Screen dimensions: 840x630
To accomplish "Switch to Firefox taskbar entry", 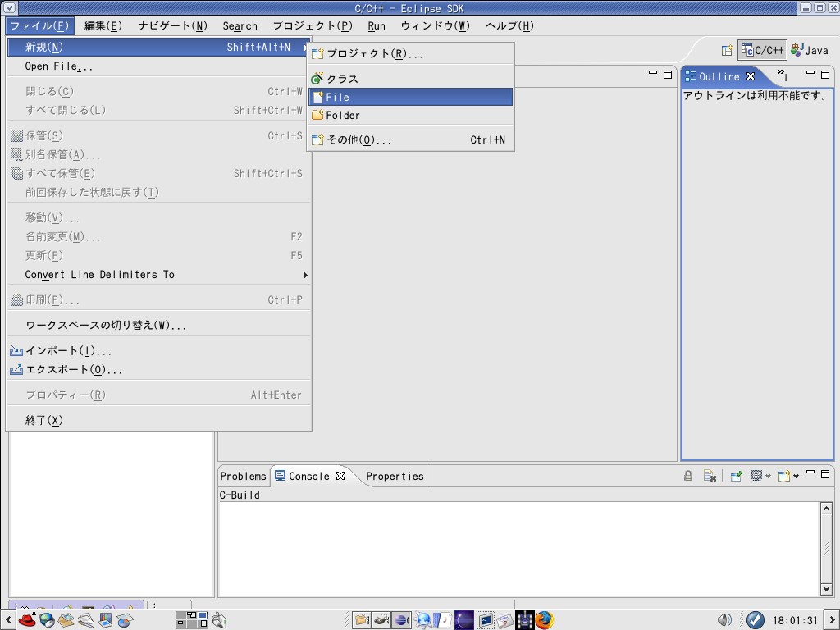I will 545,620.
